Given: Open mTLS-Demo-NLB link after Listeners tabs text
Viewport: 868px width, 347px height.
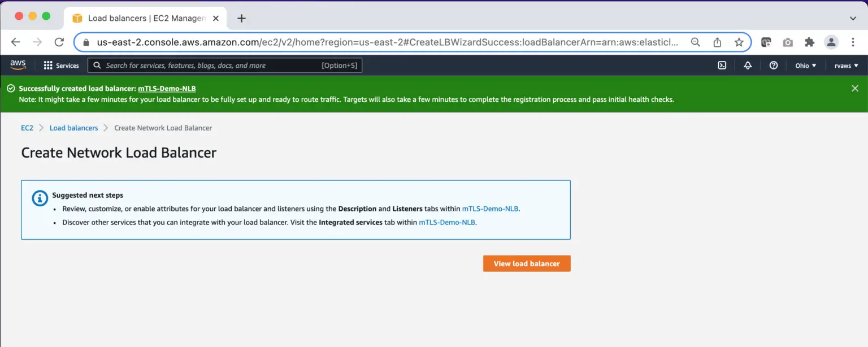Looking at the screenshot, I should pos(490,209).
